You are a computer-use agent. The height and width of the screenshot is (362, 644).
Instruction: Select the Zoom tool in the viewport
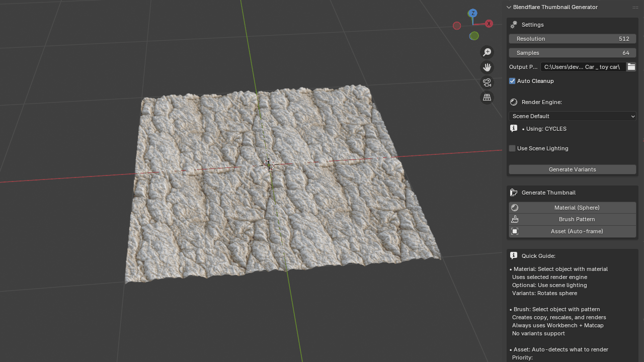487,52
